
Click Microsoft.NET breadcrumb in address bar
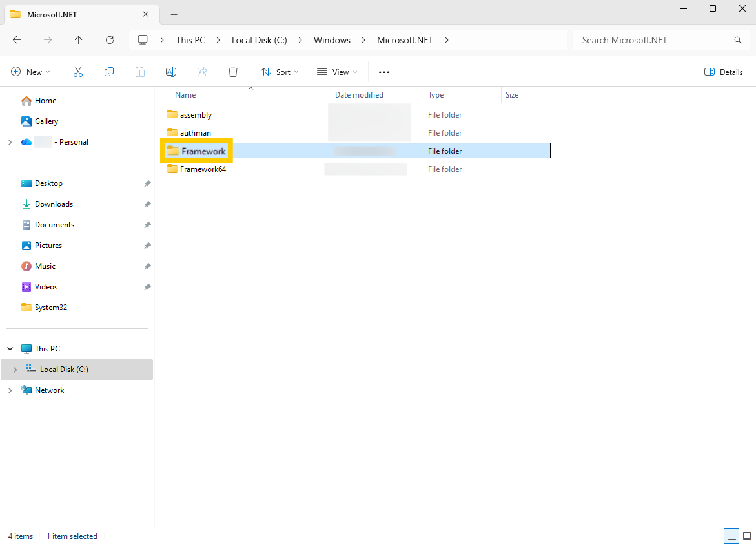point(405,40)
